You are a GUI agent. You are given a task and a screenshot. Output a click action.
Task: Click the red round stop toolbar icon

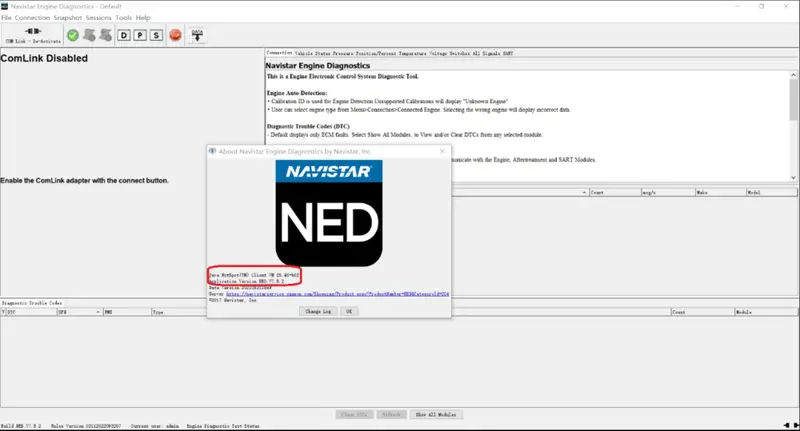(176, 35)
